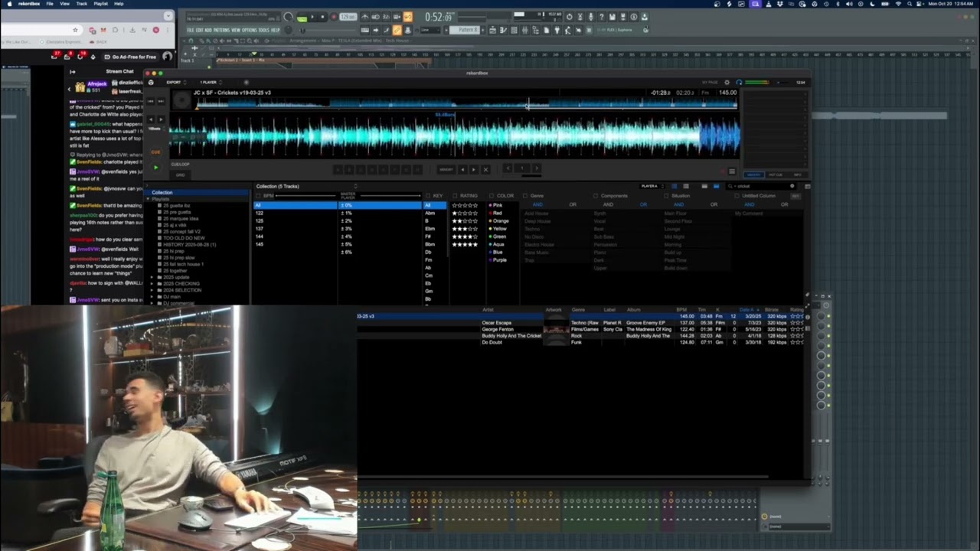Open FL Studio FILE menu
The image size is (980, 551).
191,30
